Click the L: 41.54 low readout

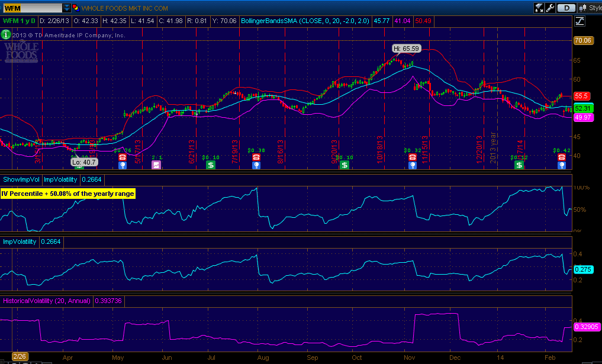[x=143, y=21]
